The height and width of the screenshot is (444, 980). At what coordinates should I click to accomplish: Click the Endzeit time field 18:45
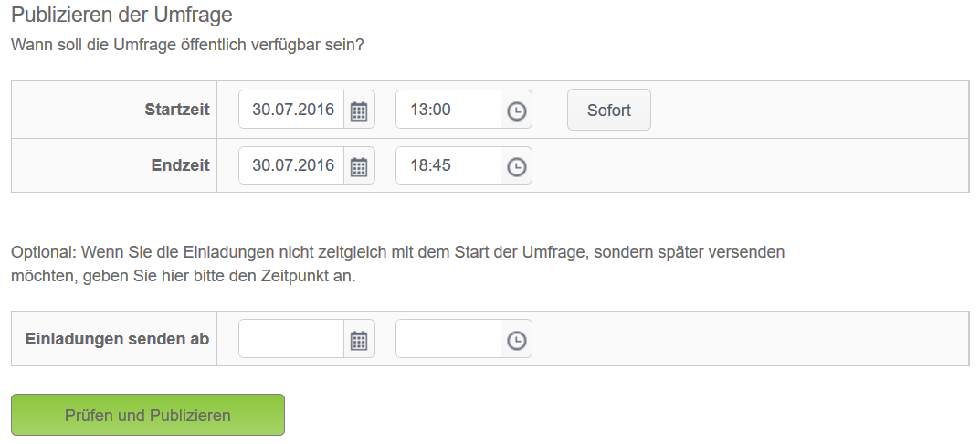click(448, 165)
